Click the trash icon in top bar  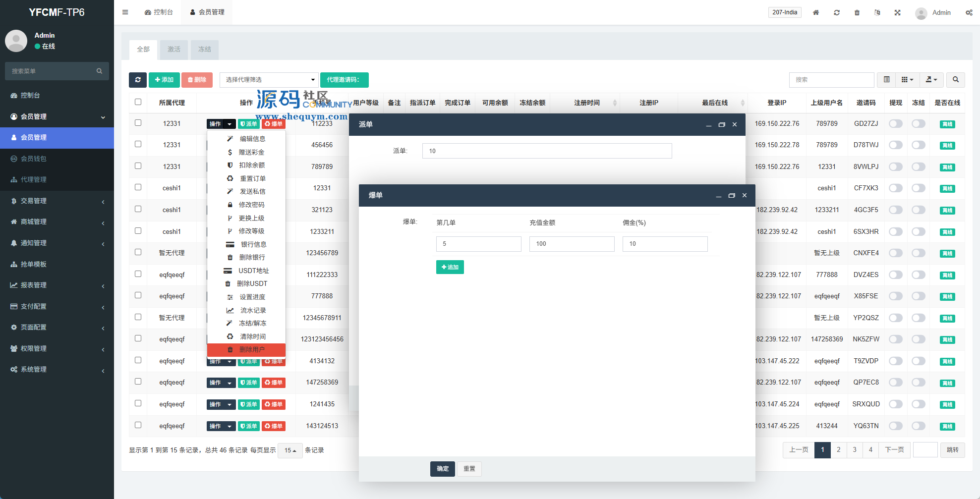[x=857, y=13]
